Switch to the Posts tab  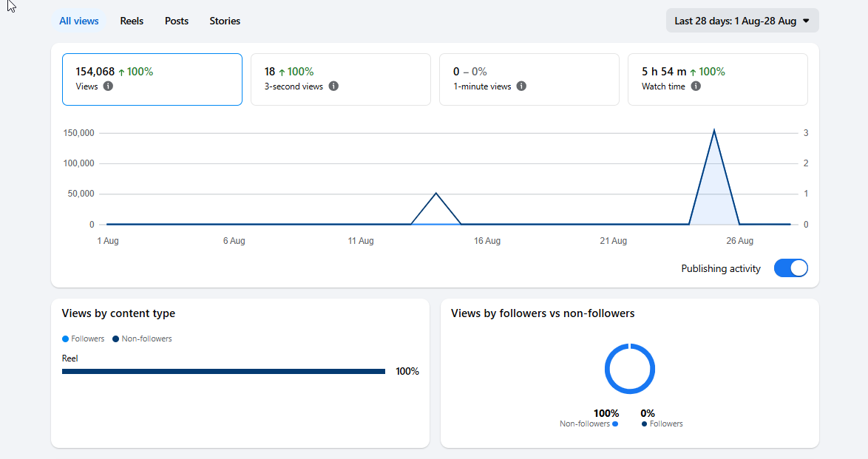coord(177,21)
